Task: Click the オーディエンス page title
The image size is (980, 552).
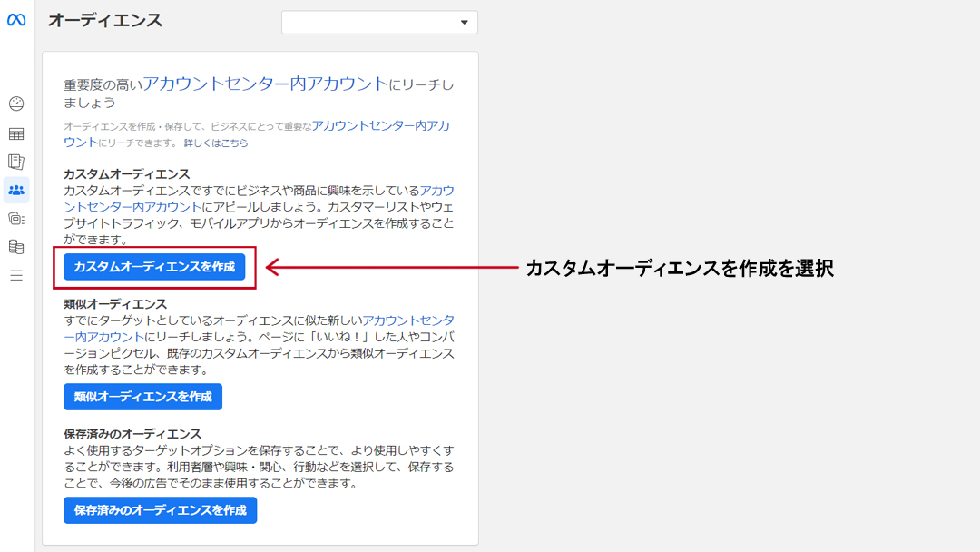Action: click(105, 20)
